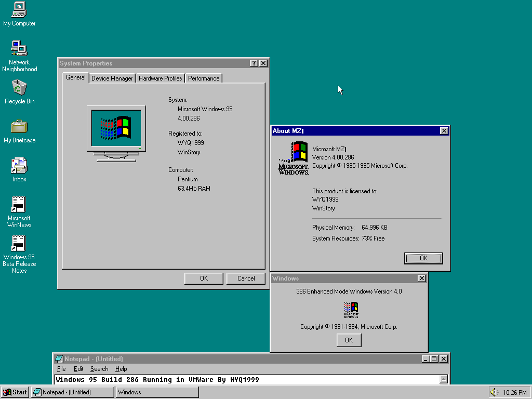Screen dimensions: 532x399
Task: Click Notepad scrollbar up arrow
Action: [x=443, y=379]
